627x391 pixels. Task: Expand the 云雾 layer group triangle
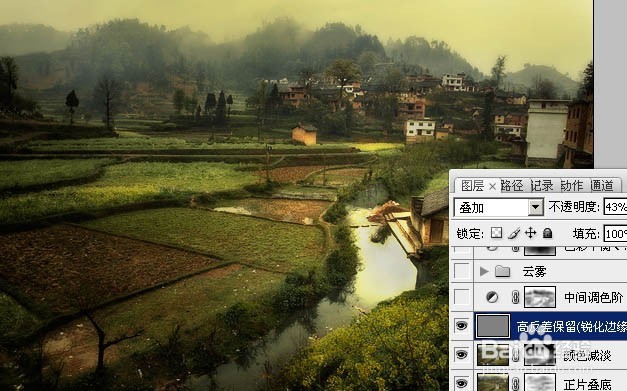(x=484, y=271)
